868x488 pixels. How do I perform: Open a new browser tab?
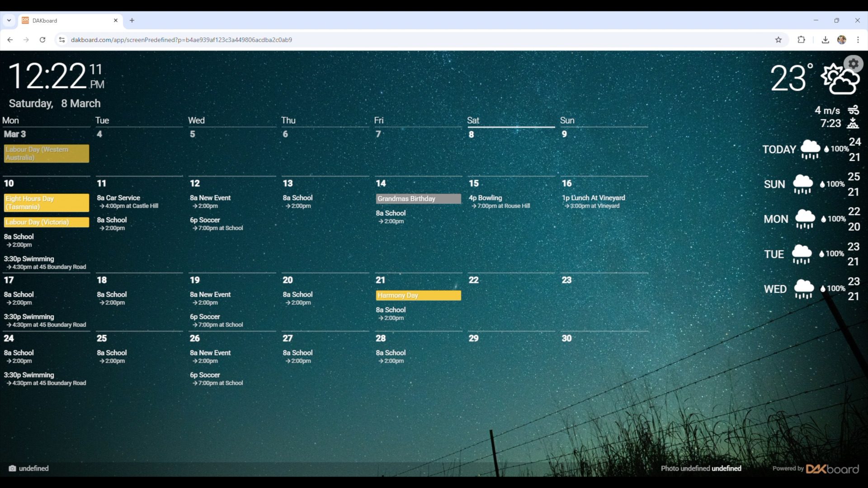[132, 20]
